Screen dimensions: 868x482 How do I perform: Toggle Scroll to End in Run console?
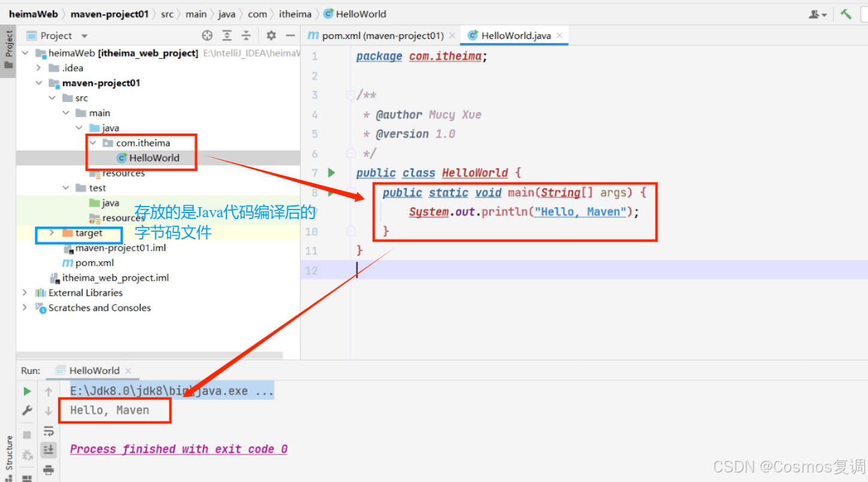point(49,449)
